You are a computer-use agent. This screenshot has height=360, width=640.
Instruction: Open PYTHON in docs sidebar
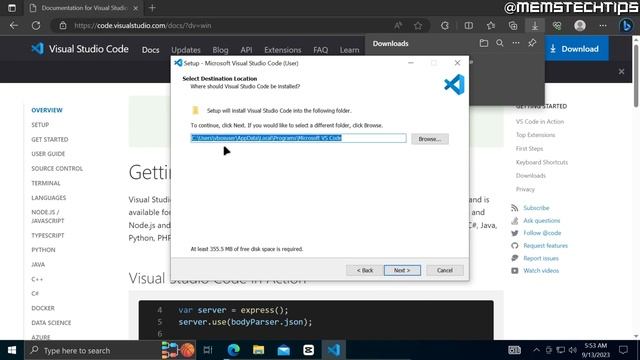[x=43, y=250]
